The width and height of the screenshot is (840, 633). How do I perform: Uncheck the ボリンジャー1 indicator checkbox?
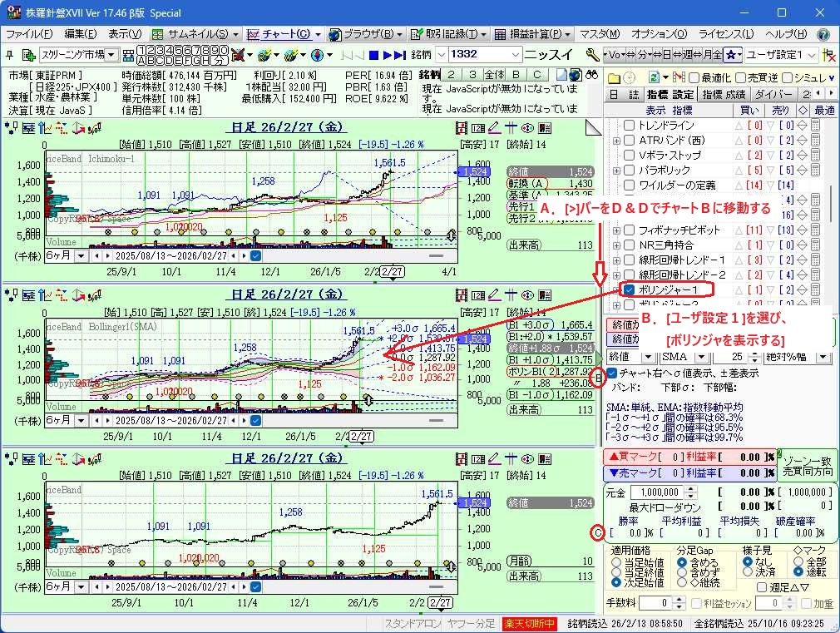(630, 289)
